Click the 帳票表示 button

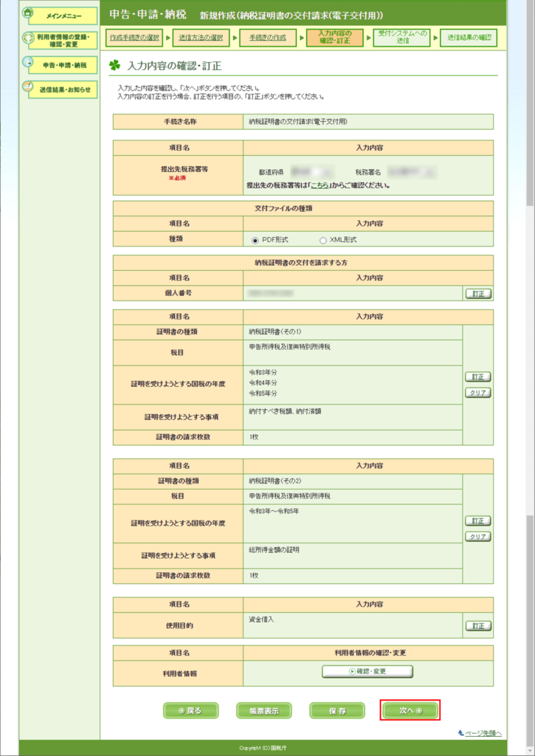click(263, 711)
